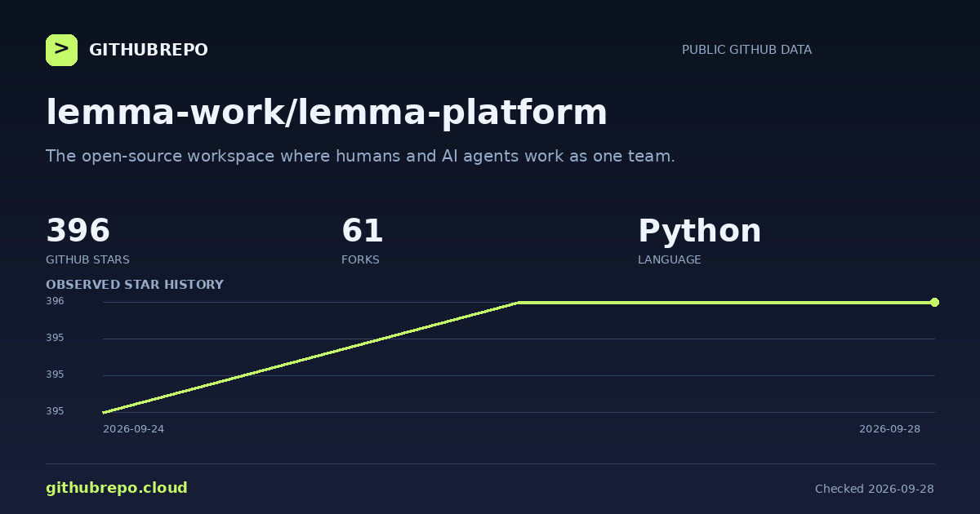The height and width of the screenshot is (514, 980).
Task: Click the repository description text
Action: tap(360, 156)
